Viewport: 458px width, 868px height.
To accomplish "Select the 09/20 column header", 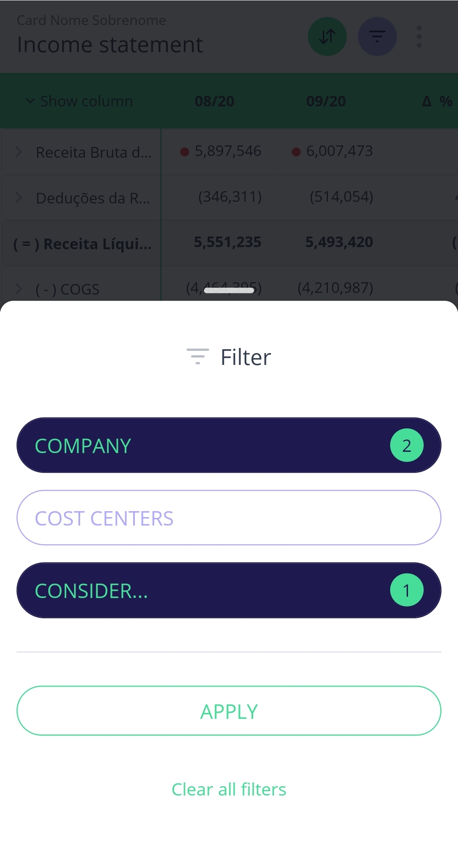I will [326, 101].
